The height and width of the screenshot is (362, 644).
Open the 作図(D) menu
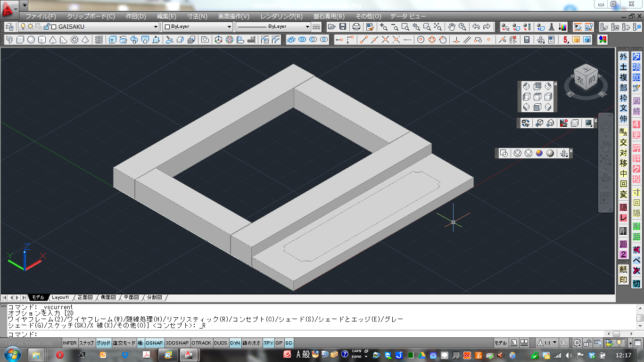[x=136, y=16]
